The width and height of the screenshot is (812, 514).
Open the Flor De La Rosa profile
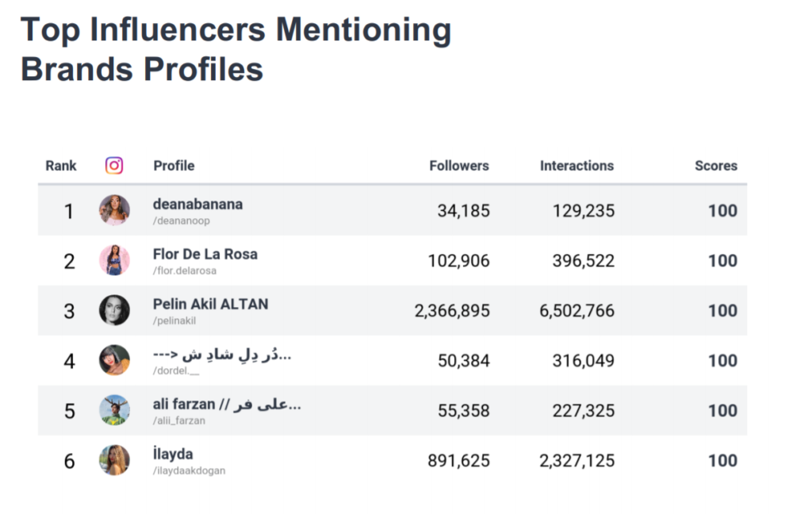(205, 254)
